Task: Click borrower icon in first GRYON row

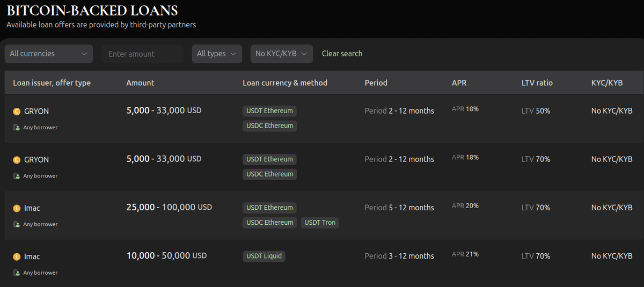Action: 17,128
